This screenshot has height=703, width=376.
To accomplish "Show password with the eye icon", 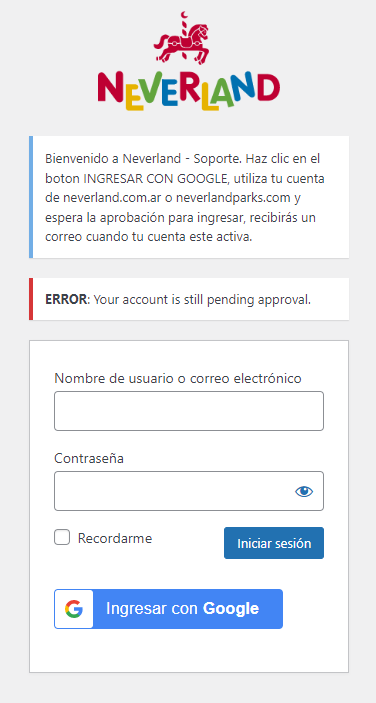I will 304,491.
